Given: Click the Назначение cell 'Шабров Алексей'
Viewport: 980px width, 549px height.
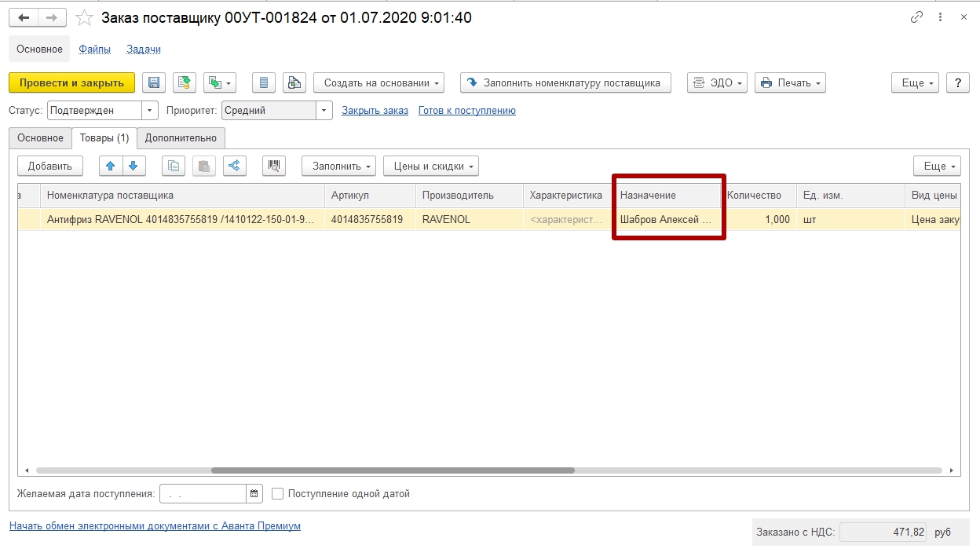Looking at the screenshot, I should [666, 220].
